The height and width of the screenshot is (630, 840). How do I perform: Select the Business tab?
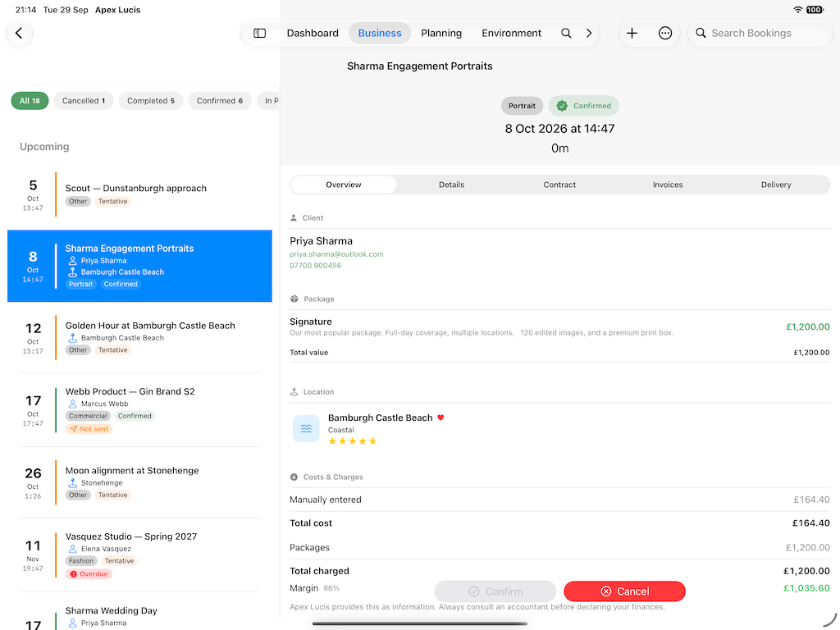point(380,33)
